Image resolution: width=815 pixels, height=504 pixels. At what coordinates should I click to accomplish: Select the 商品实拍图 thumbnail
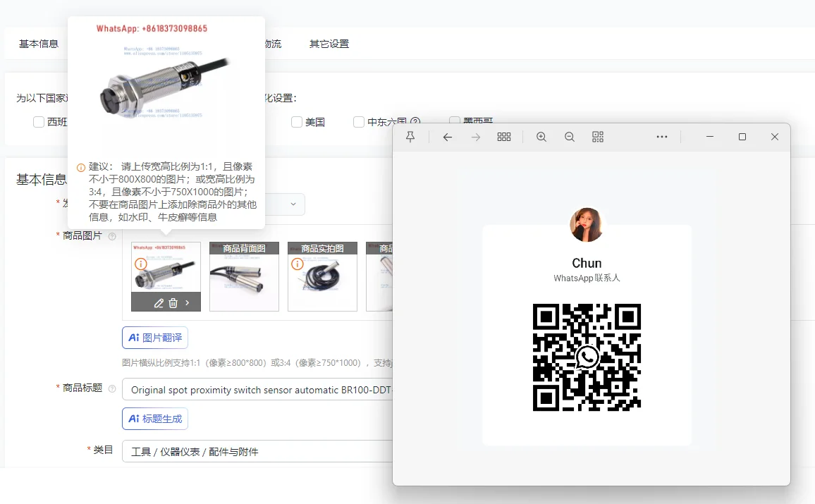322,276
